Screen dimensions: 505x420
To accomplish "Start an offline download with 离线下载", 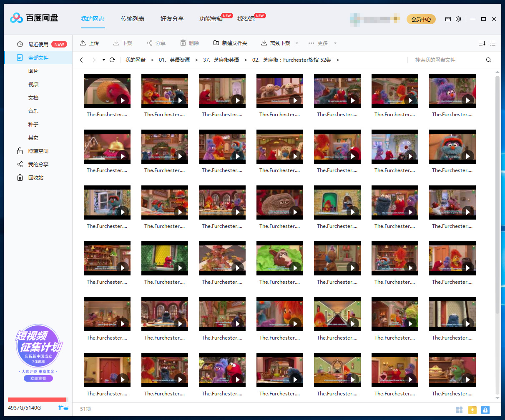I will (276, 43).
